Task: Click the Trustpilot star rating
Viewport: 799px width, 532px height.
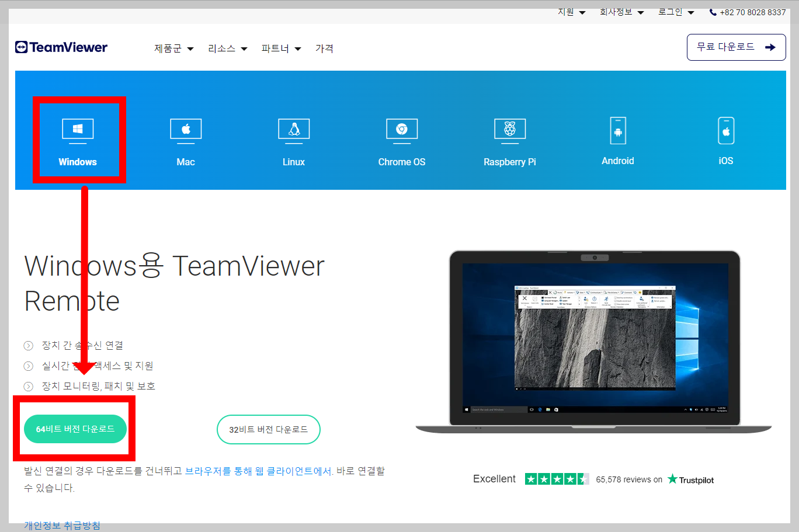Action: click(557, 478)
